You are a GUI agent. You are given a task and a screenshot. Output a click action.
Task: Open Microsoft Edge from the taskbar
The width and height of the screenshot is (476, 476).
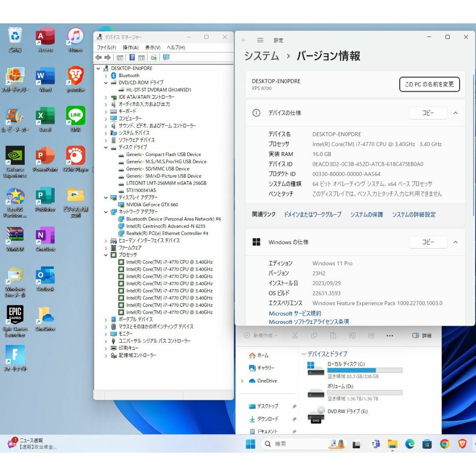(x=410, y=444)
